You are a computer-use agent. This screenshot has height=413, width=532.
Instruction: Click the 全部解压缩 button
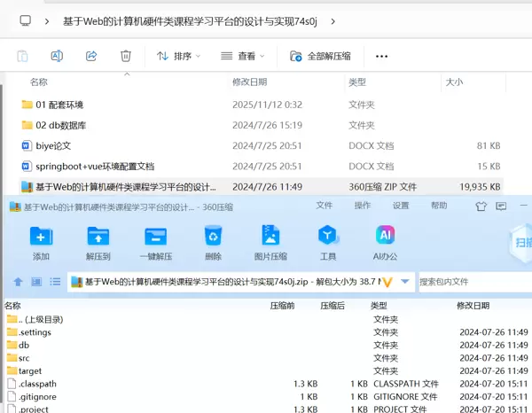click(x=320, y=56)
